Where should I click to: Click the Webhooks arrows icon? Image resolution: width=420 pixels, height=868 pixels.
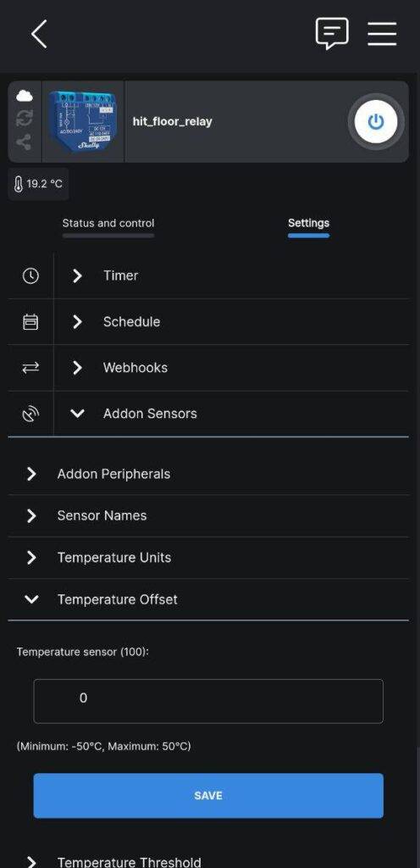30,368
